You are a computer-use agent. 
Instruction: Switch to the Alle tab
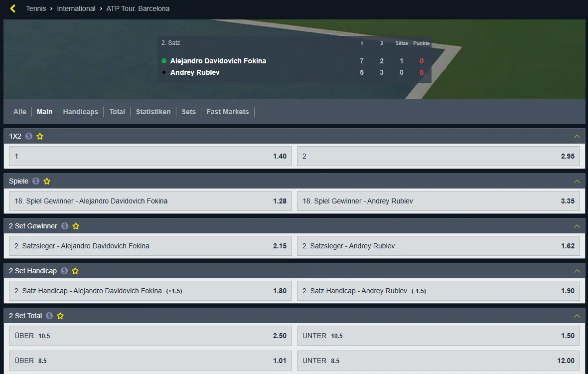coord(20,112)
